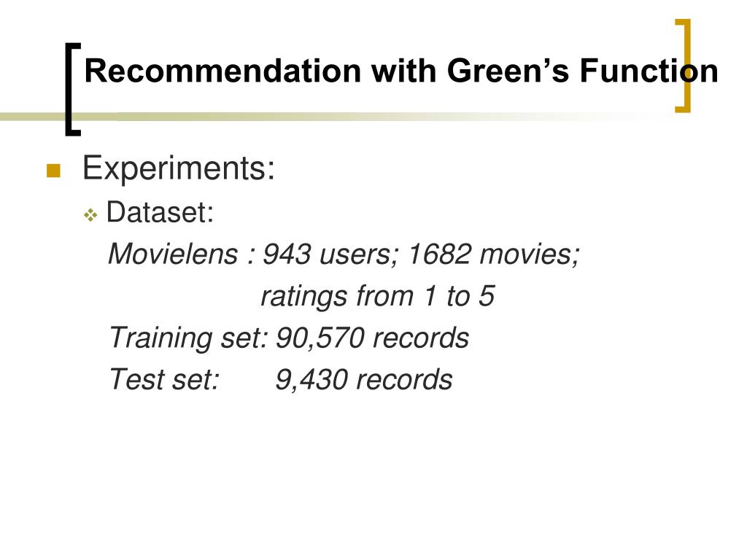Click the Experiments: heading text

pos(179,168)
